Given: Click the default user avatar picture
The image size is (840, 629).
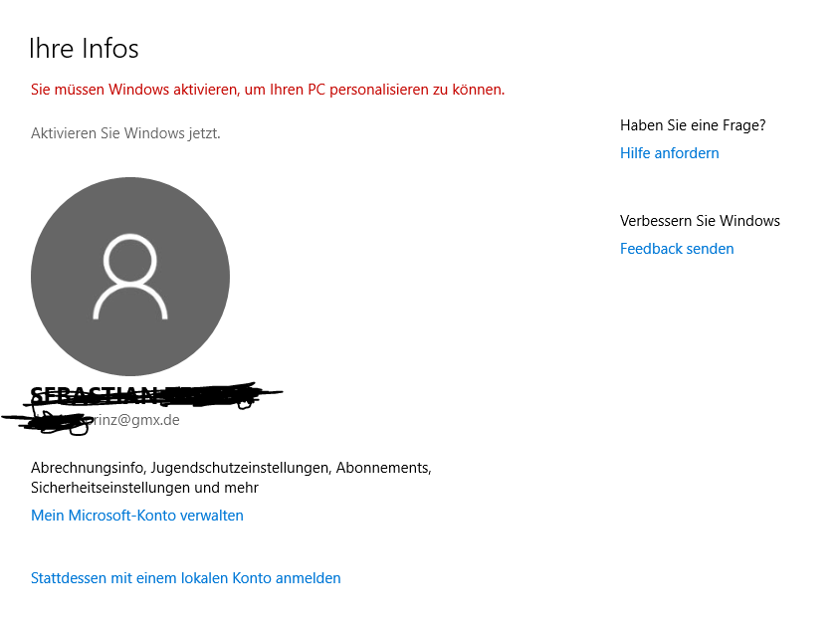Looking at the screenshot, I should coord(130,277).
